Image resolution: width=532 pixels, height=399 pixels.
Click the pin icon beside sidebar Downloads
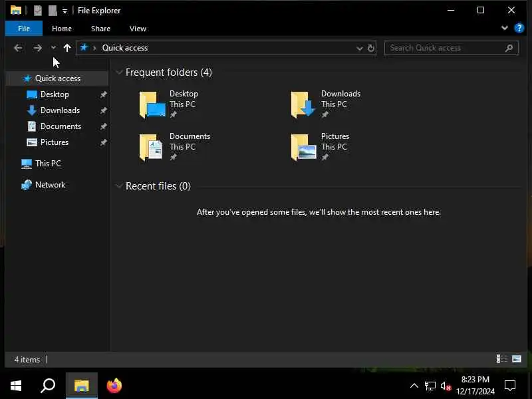pos(104,110)
